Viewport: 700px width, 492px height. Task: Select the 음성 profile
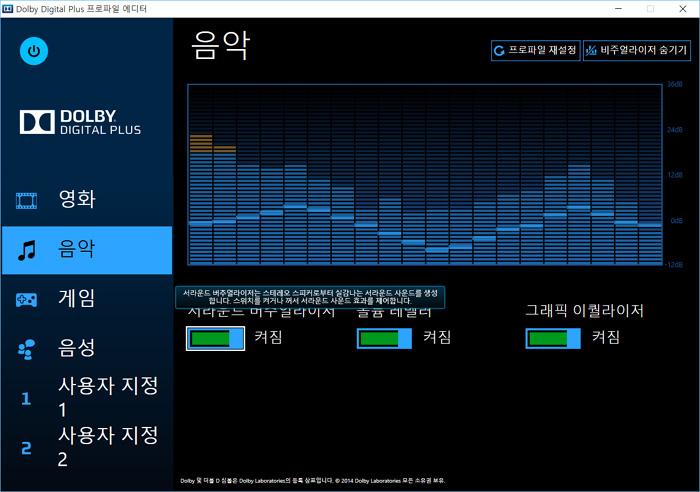tap(87, 348)
